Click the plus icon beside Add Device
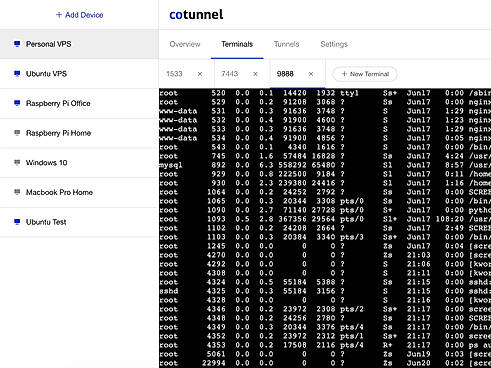 pyautogui.click(x=59, y=15)
